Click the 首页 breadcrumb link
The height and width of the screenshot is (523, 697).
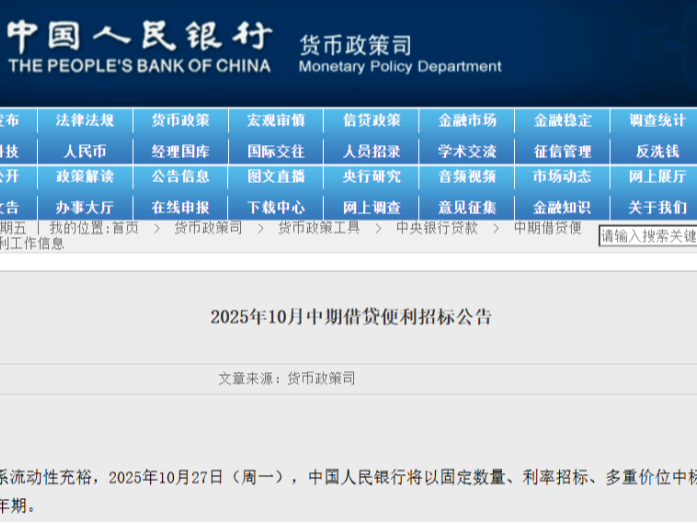click(125, 228)
